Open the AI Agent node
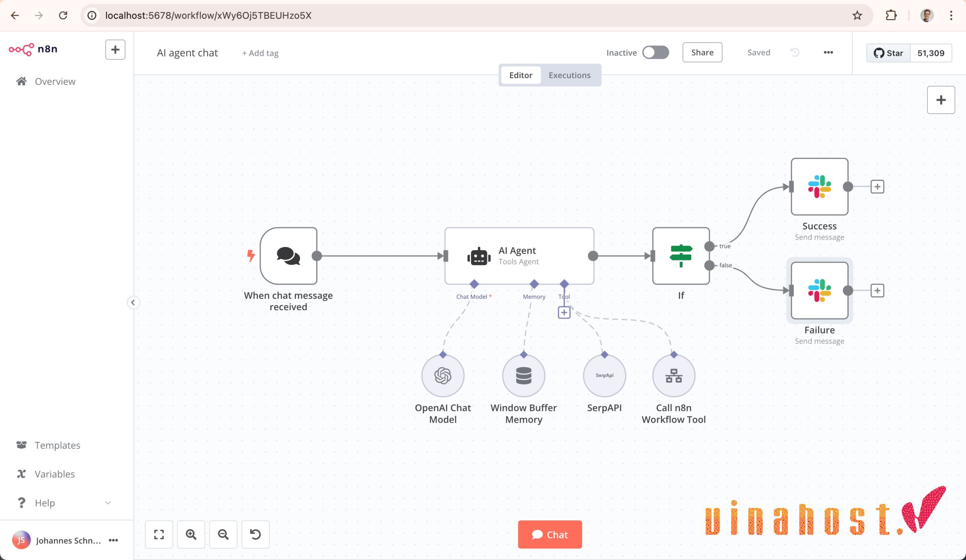 (x=519, y=256)
